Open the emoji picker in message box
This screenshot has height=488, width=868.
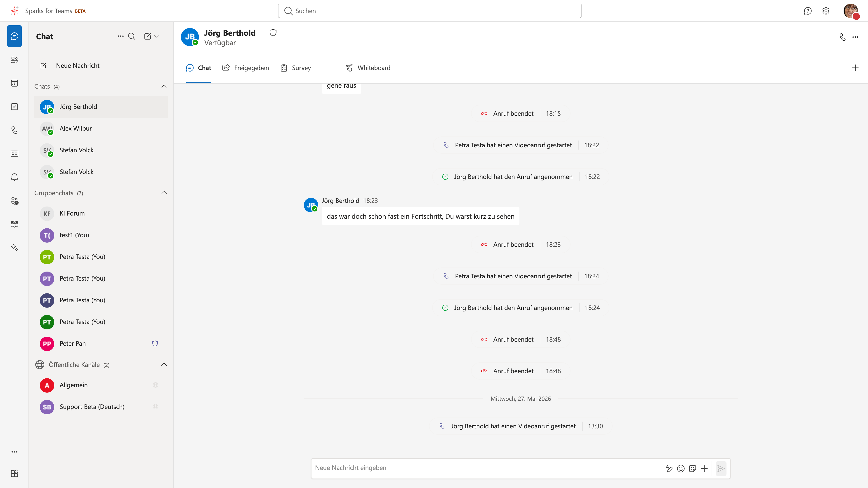[x=681, y=469]
